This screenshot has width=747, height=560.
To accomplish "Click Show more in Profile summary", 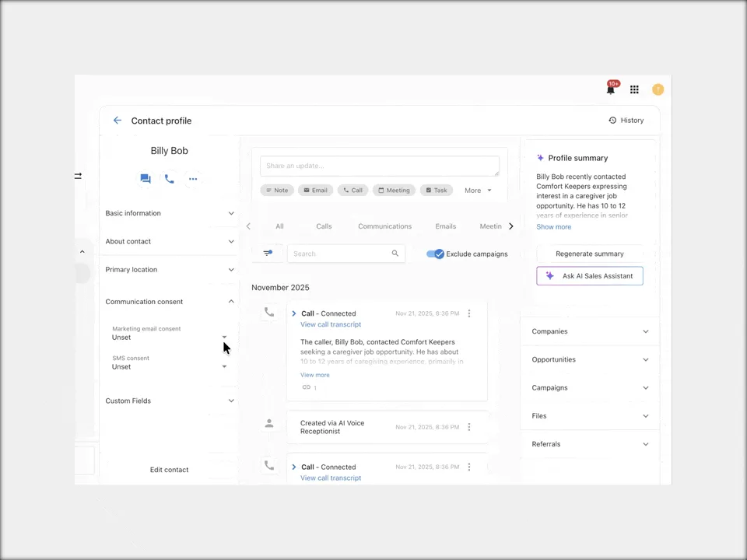I will click(553, 226).
